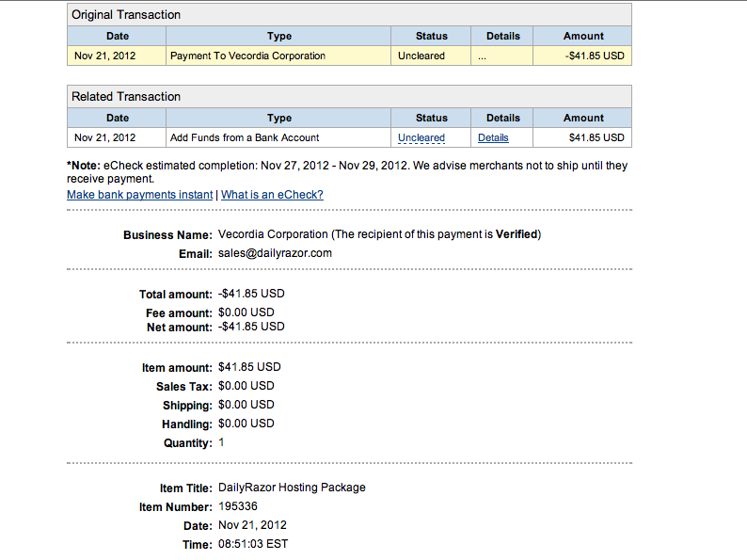This screenshot has width=747, height=560.
Task: Click the *Note: eCheck estimated completion text
Action: tap(347, 172)
